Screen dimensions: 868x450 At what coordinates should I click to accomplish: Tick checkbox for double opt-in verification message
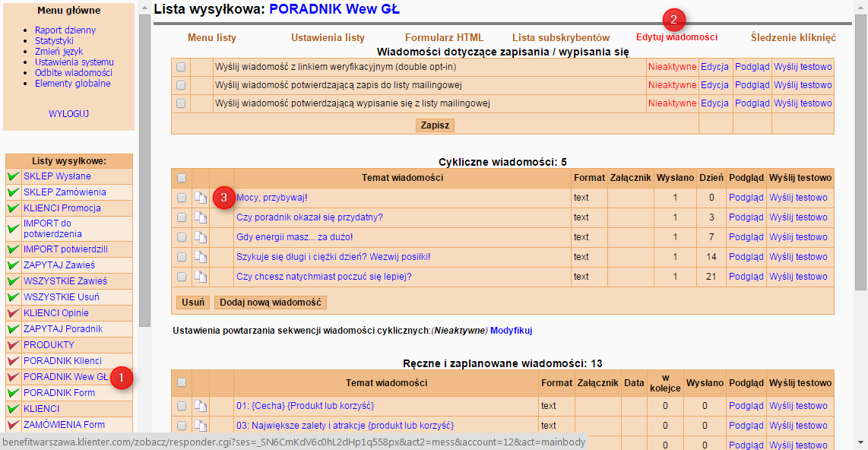[x=181, y=67]
